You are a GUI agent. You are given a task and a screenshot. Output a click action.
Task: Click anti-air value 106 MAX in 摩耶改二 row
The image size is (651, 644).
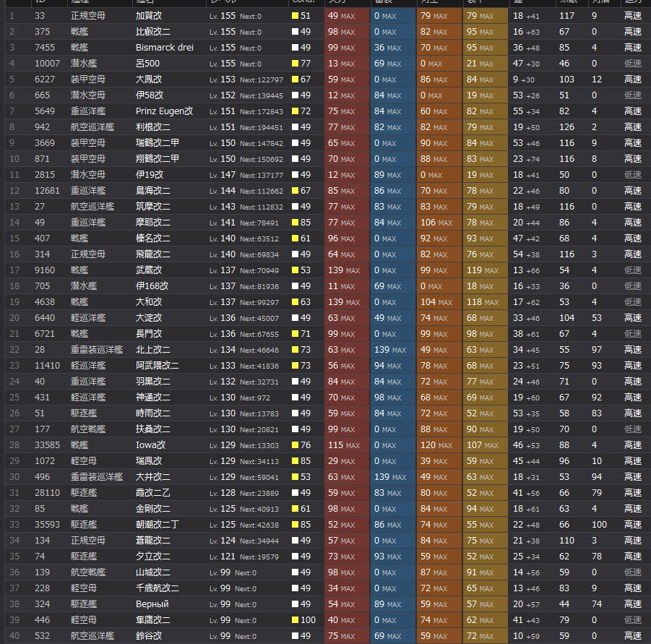(436, 223)
